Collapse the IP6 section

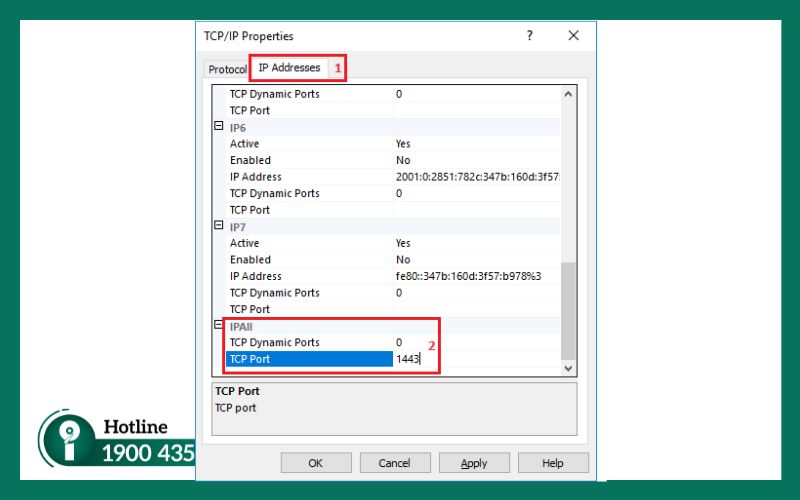(219, 127)
